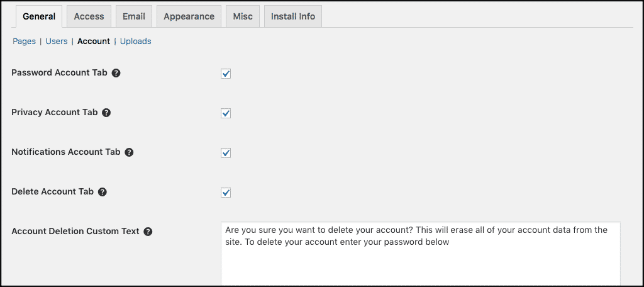Screen dimensions: 644x287
Task: Click help icon beside Delete Account Tab
Action: pos(103,192)
